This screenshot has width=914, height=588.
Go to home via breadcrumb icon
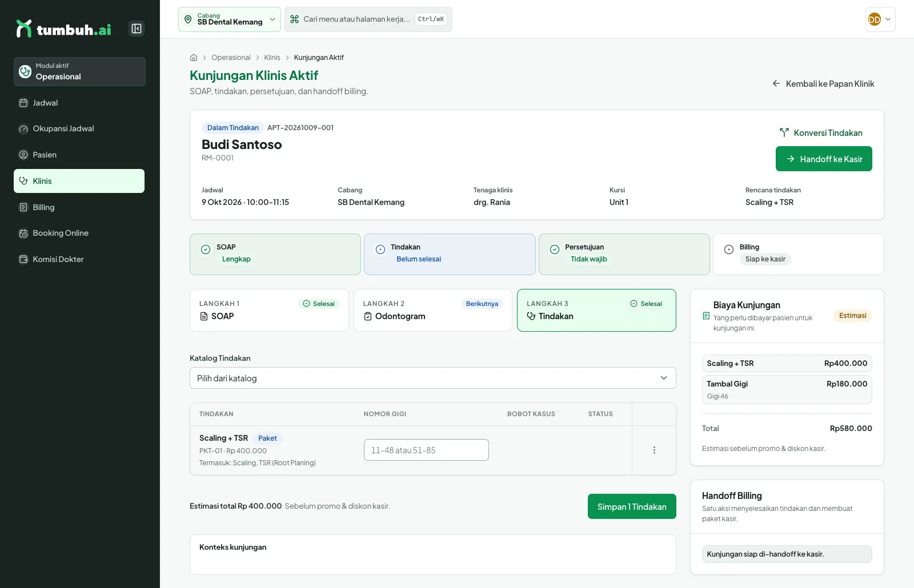tap(194, 58)
